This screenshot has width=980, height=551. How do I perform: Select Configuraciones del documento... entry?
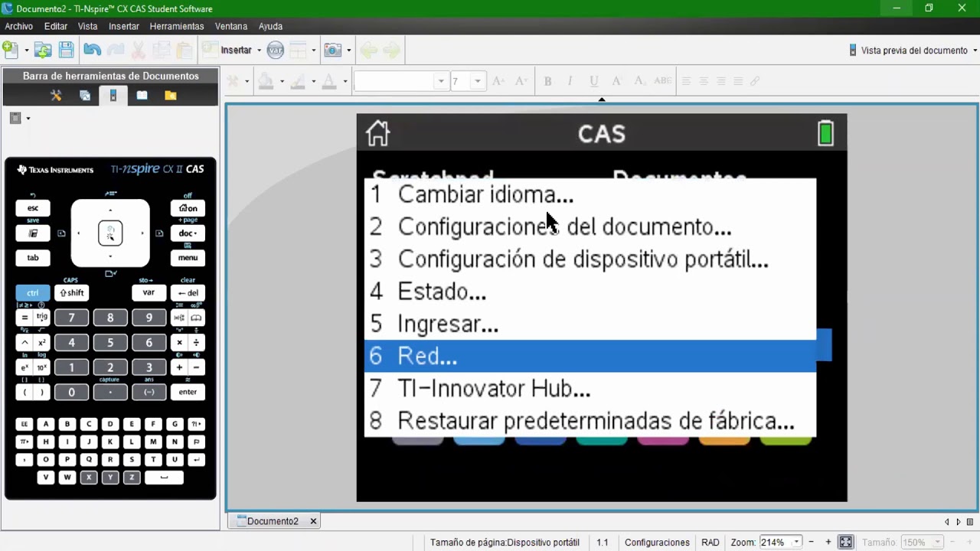tap(590, 227)
